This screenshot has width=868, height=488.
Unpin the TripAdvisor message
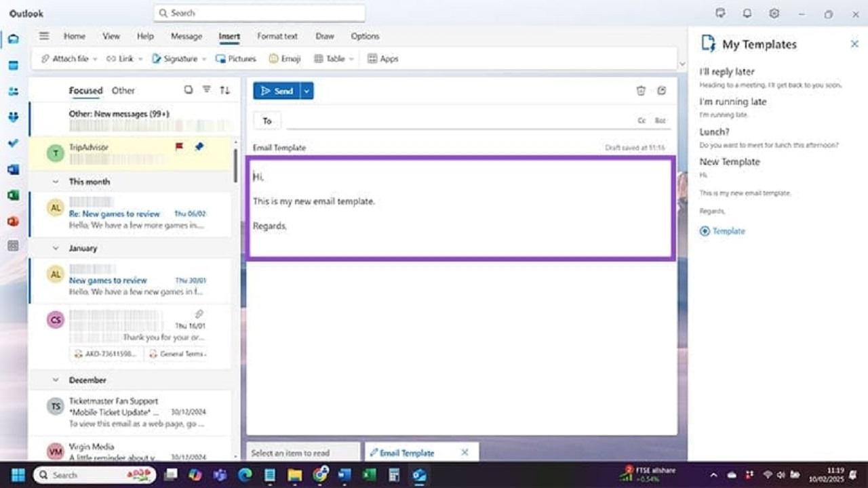pos(199,146)
